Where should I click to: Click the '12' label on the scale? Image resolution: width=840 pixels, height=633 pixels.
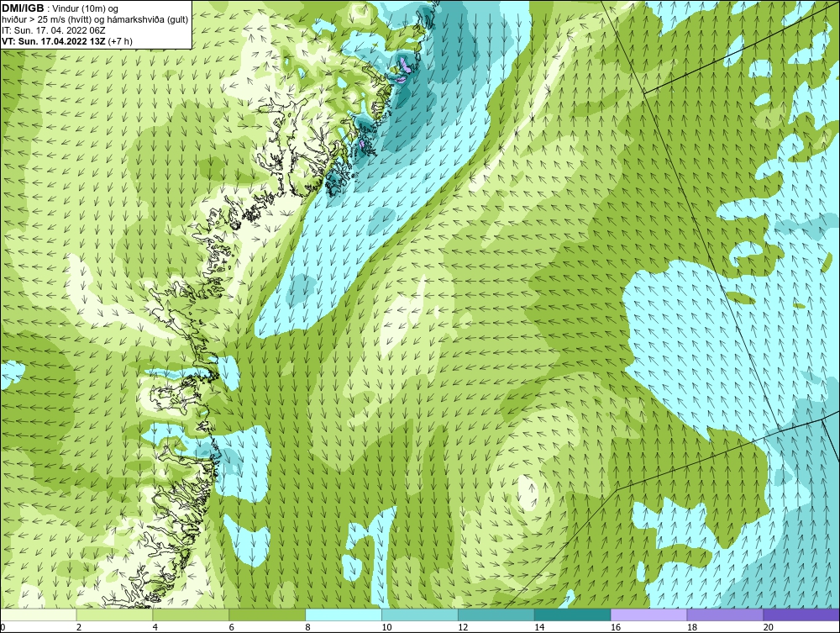(x=463, y=627)
